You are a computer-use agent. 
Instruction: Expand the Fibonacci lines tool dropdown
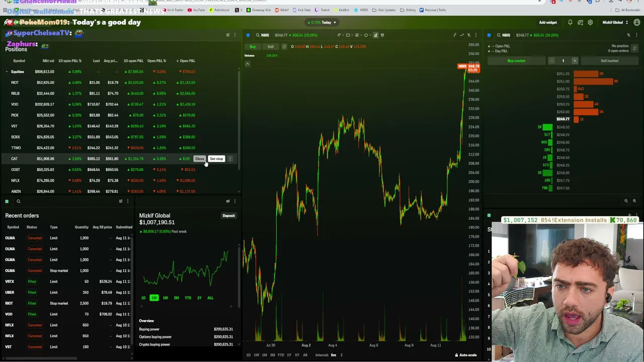point(361,35)
